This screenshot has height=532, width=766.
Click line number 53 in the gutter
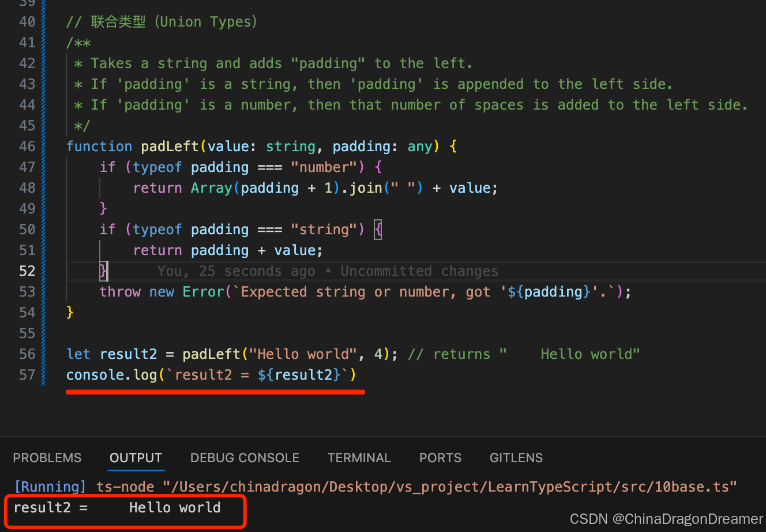pos(27,292)
